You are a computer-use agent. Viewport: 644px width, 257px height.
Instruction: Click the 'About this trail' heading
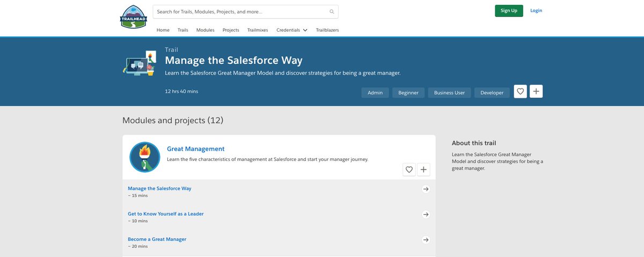(x=474, y=143)
